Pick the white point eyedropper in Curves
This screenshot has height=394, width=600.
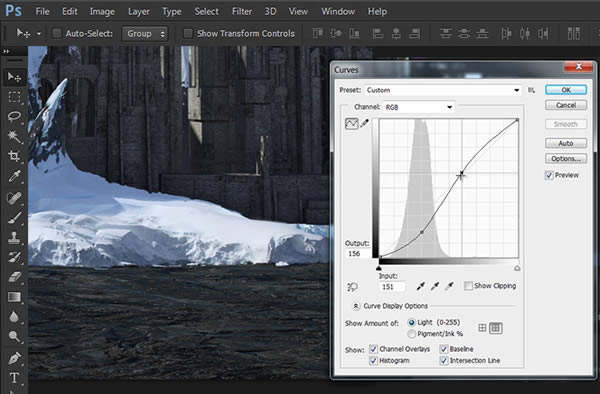click(449, 286)
